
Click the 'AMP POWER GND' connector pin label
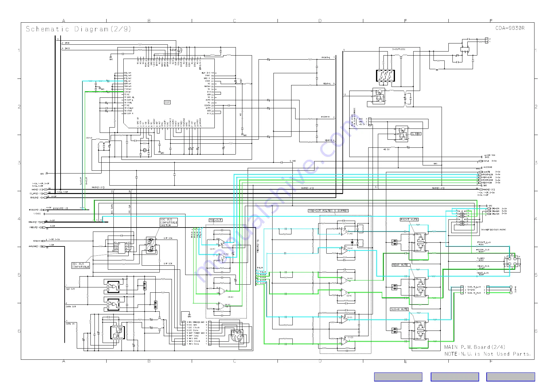pyautogui.click(x=197, y=333)
